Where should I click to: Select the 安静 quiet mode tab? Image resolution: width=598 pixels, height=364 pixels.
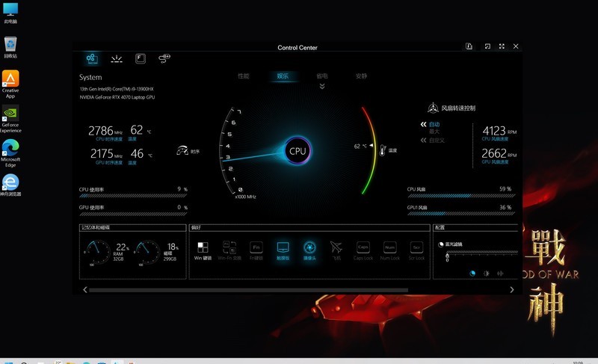point(361,75)
